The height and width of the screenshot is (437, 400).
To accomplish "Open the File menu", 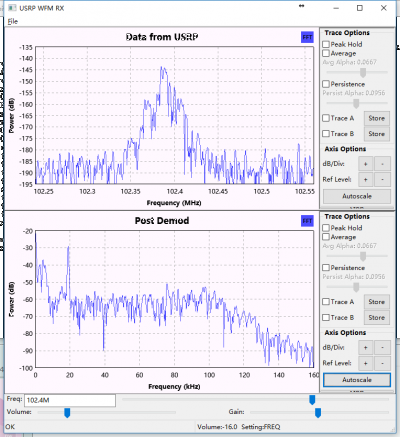I will 13,21.
